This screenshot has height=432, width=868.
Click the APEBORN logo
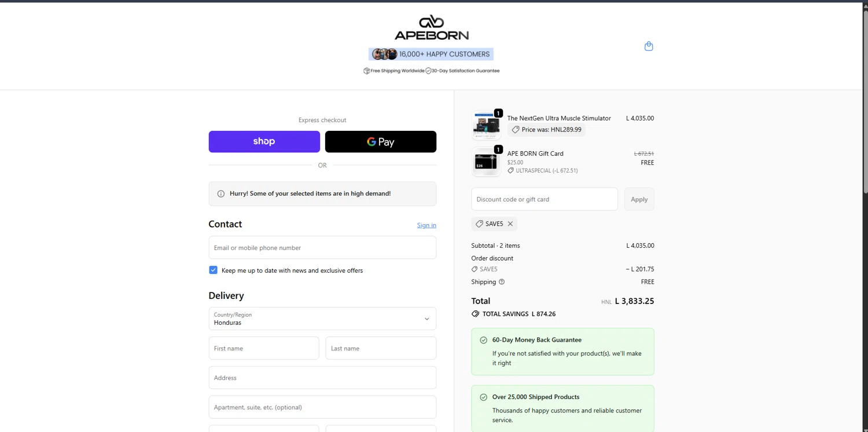pos(432,28)
